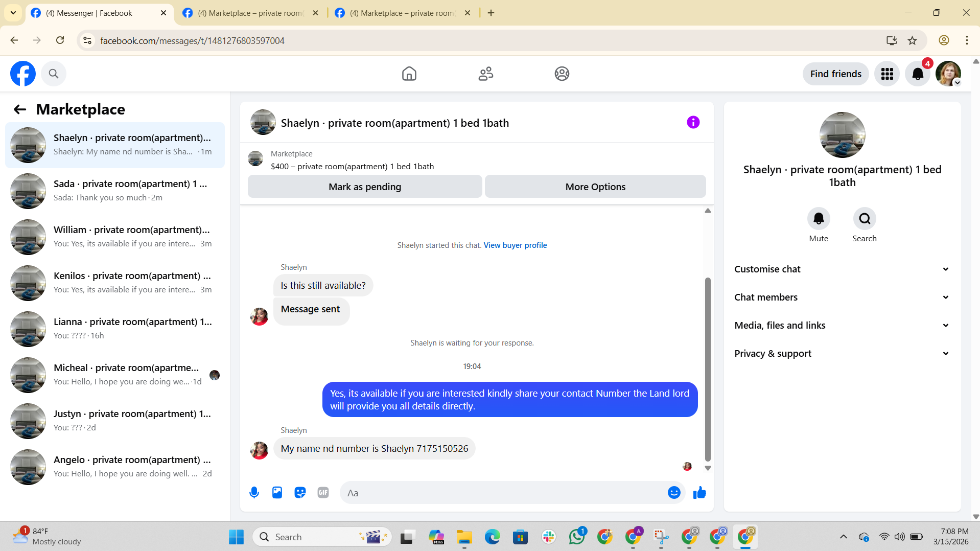Open weather widget 84°F Mostly cloudy

point(47,537)
